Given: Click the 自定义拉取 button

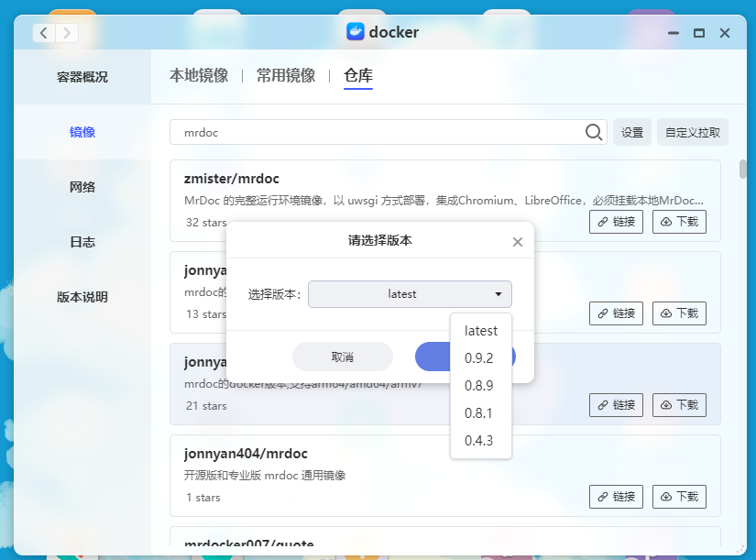Looking at the screenshot, I should [x=693, y=132].
